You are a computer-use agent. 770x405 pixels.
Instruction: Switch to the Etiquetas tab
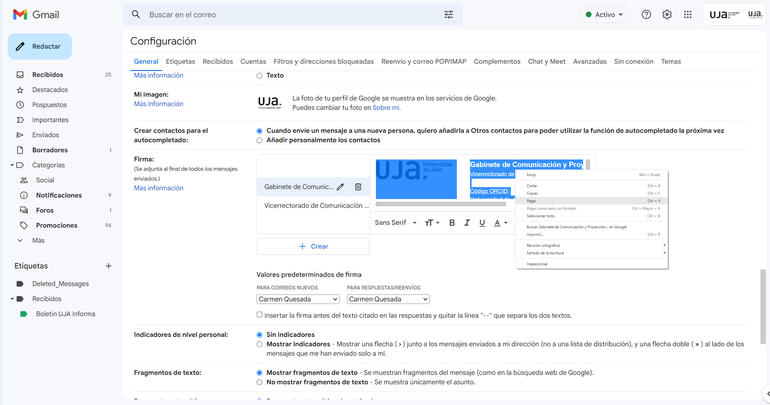[x=180, y=61]
